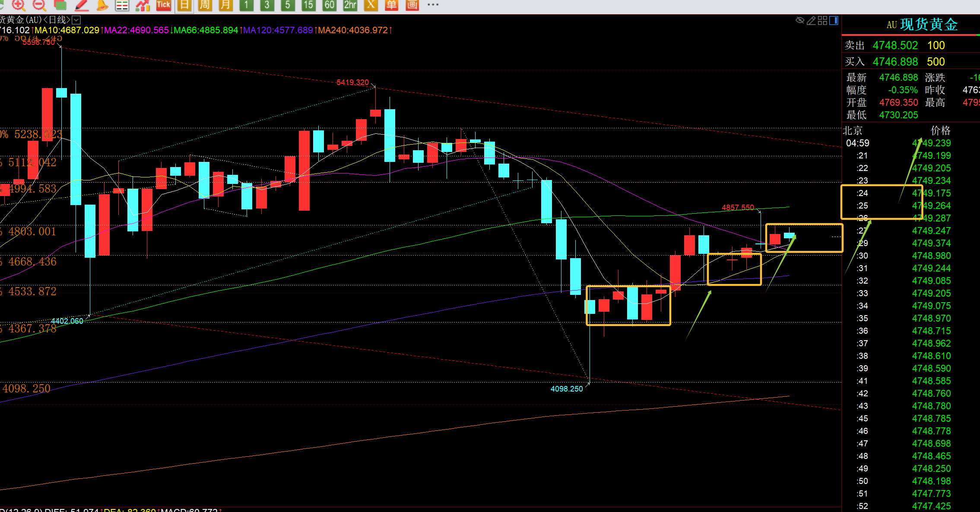Toggle the four-grid multi-chart layout
980x512 pixels.
coord(822,20)
